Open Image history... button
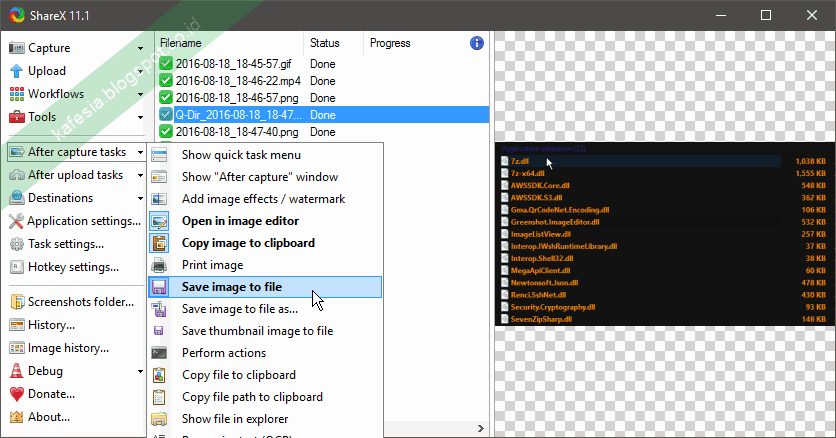The image size is (836, 438). 76,348
